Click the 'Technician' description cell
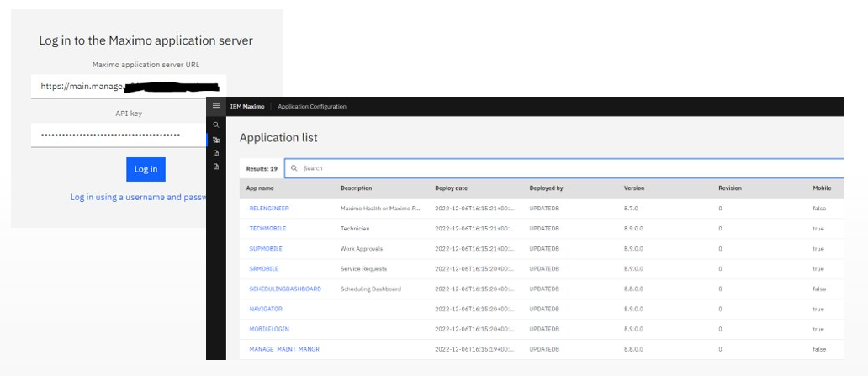The height and width of the screenshot is (376, 868). tap(355, 229)
